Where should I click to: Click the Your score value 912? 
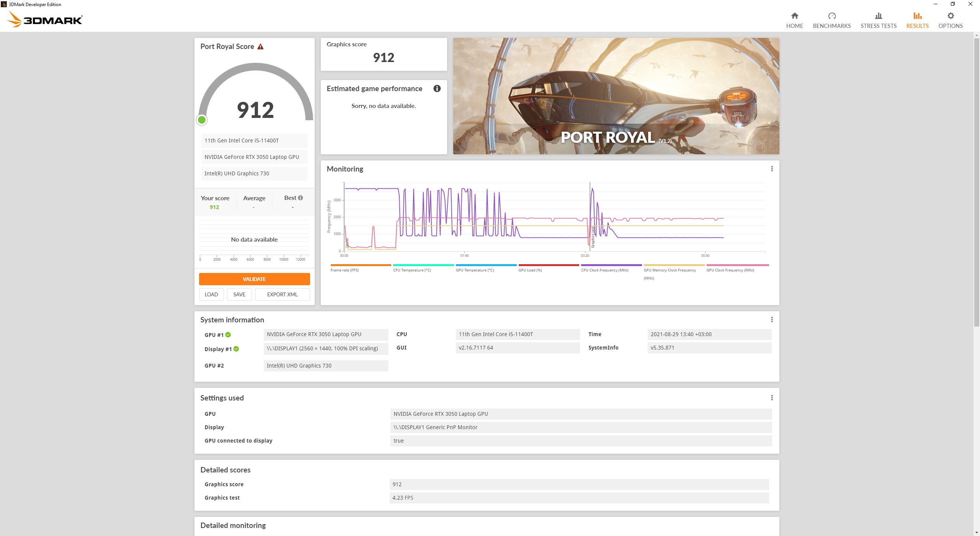click(x=214, y=207)
